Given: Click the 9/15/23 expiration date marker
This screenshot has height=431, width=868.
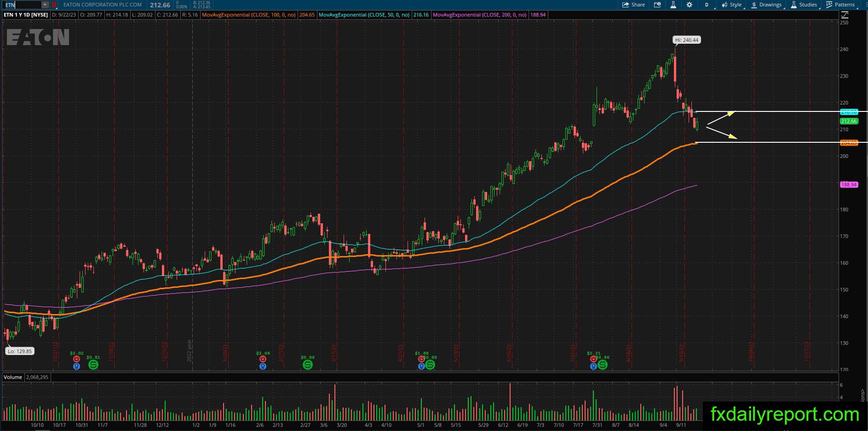Looking at the screenshot, I should point(682,352).
